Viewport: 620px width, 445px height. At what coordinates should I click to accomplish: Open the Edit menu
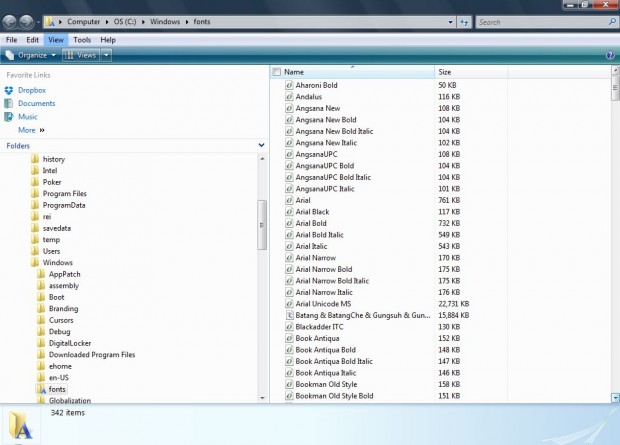[32, 40]
